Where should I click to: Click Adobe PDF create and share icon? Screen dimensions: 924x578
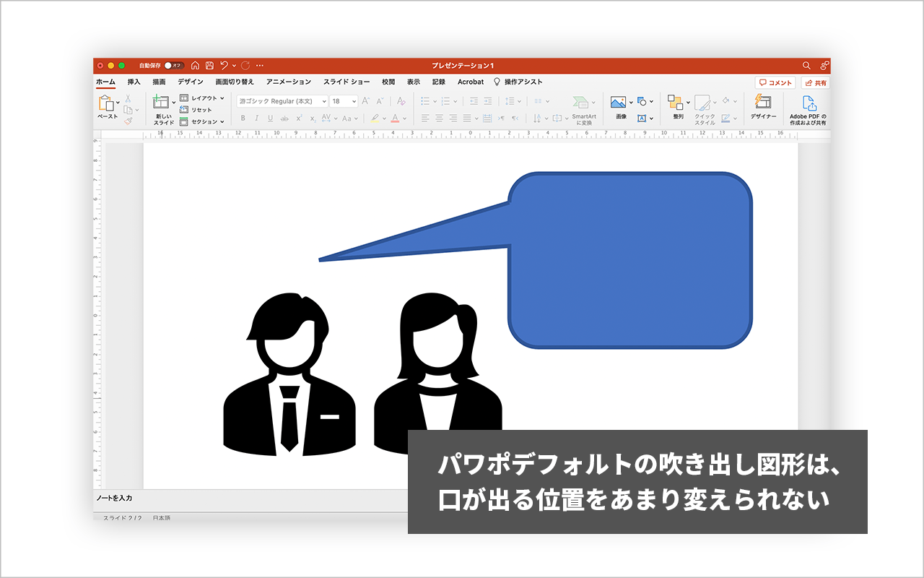click(808, 103)
